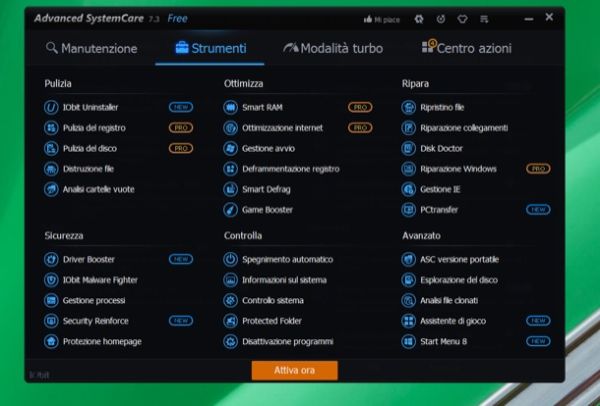Image resolution: width=600 pixels, height=406 pixels.
Task: Open Informazioni sul sistema icon
Action: pyautogui.click(x=230, y=280)
